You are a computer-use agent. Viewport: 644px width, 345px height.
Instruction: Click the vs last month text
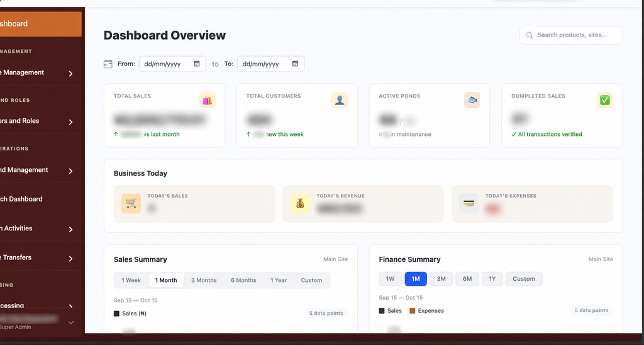point(162,135)
